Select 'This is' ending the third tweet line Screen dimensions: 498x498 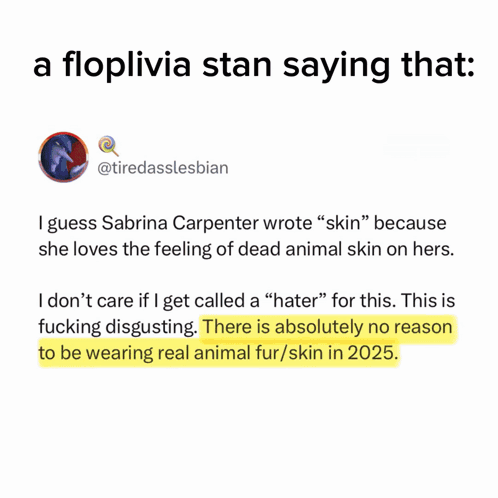[428, 300]
